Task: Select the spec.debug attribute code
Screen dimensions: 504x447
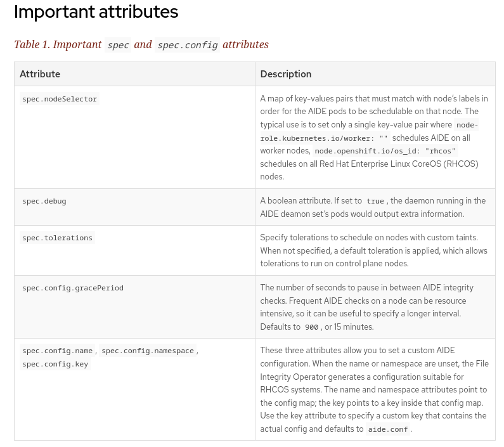Action: [x=44, y=201]
